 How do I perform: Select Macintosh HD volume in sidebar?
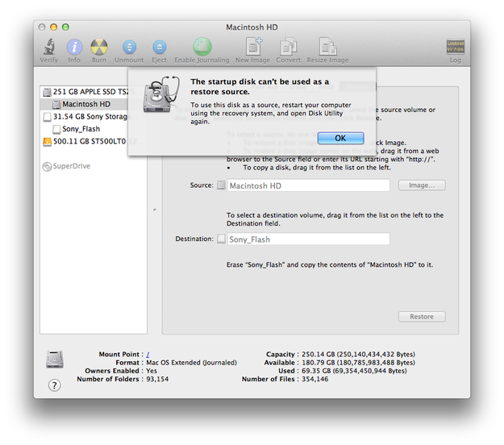85,104
